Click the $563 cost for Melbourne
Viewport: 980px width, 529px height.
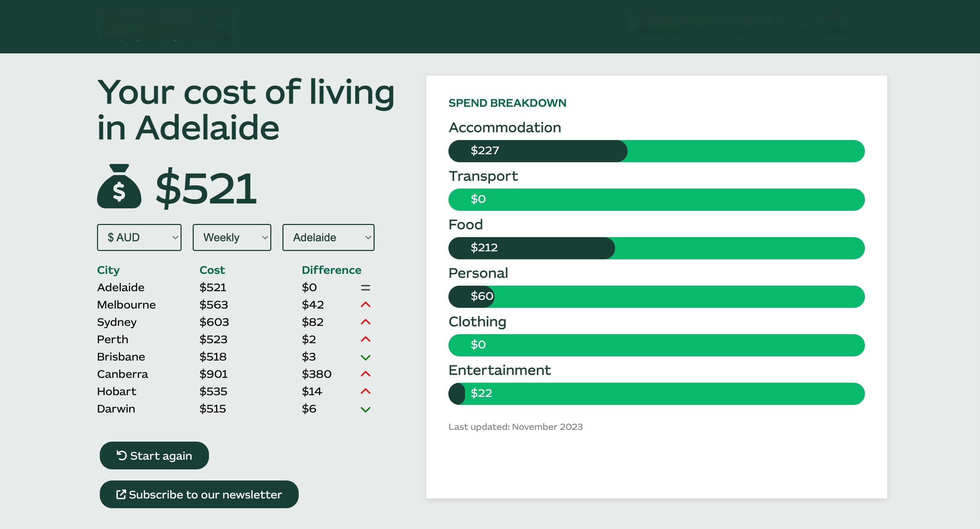coord(214,305)
